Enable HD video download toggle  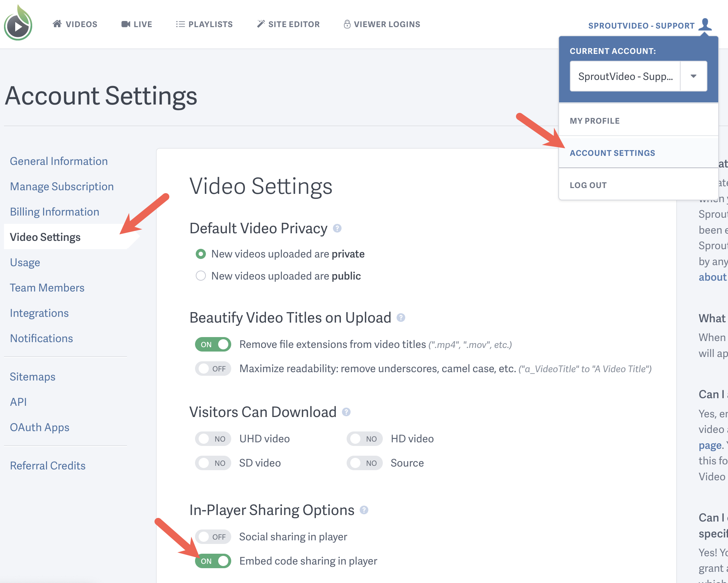coord(364,439)
